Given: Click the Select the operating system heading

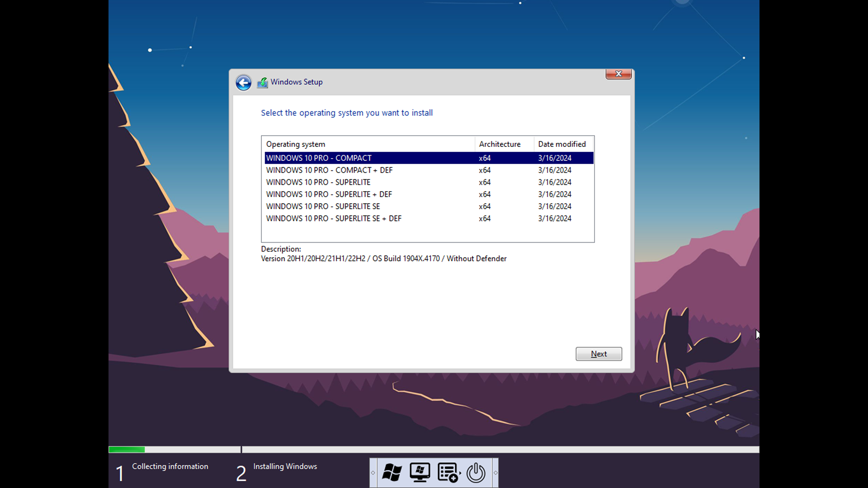Looking at the screenshot, I should (347, 113).
